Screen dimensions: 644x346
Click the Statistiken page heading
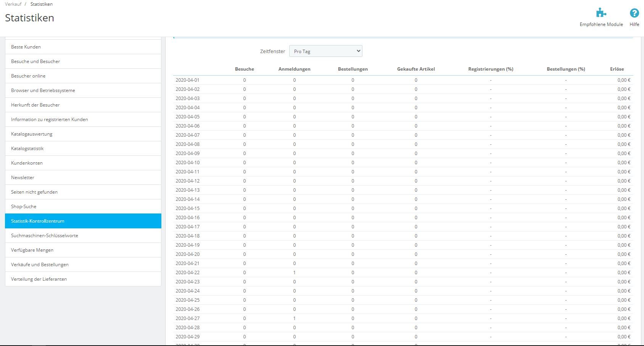point(29,18)
